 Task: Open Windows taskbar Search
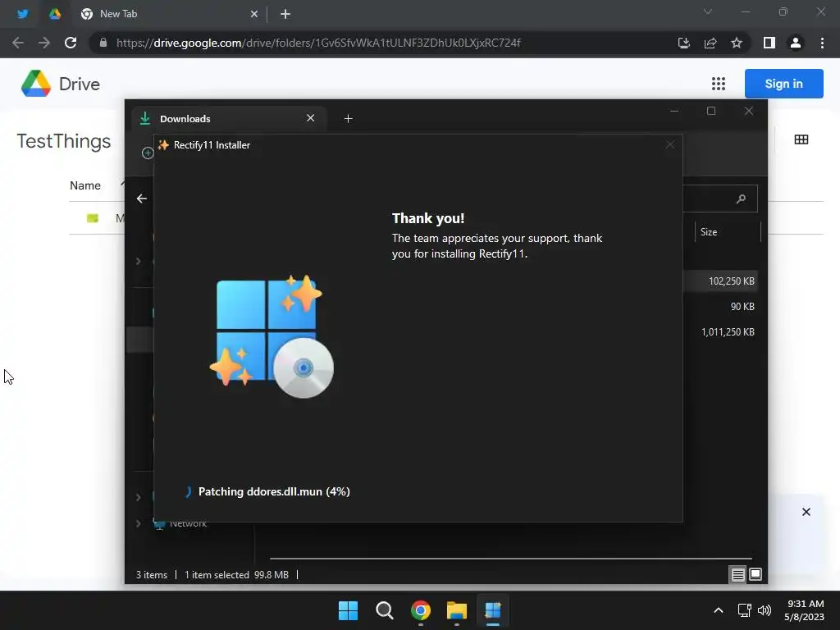385,610
